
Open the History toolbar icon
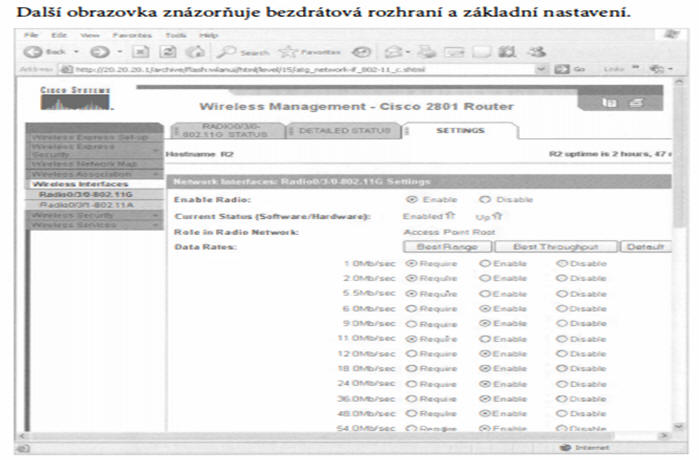pos(361,53)
